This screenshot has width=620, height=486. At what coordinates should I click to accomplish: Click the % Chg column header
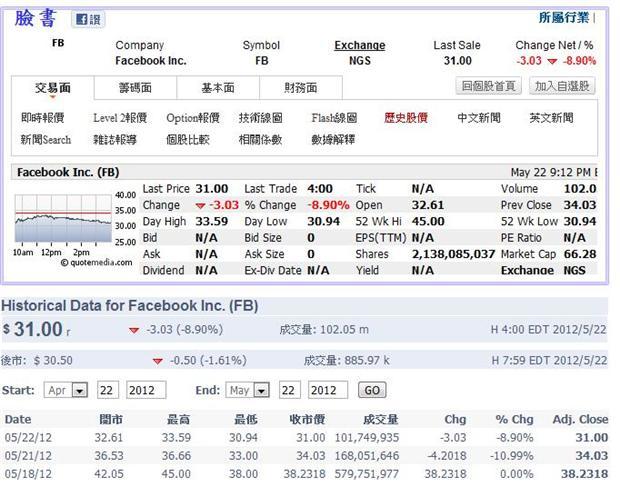pos(514,420)
